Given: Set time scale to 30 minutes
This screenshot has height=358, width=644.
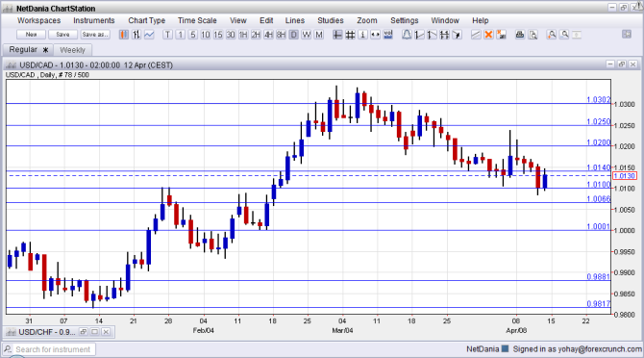Looking at the screenshot, I should tap(231, 35).
